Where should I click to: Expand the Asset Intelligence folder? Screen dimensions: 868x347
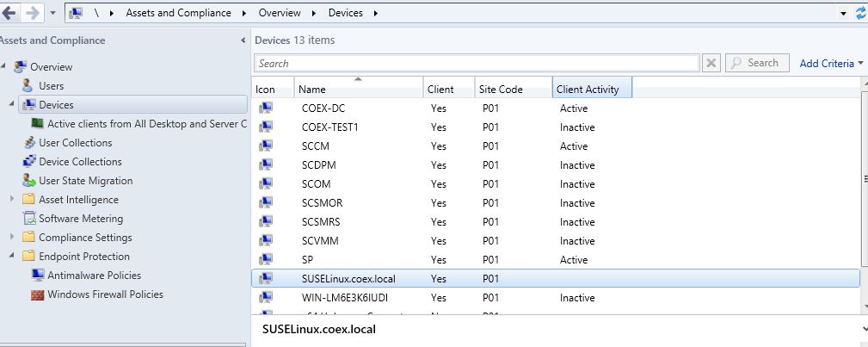tap(12, 199)
